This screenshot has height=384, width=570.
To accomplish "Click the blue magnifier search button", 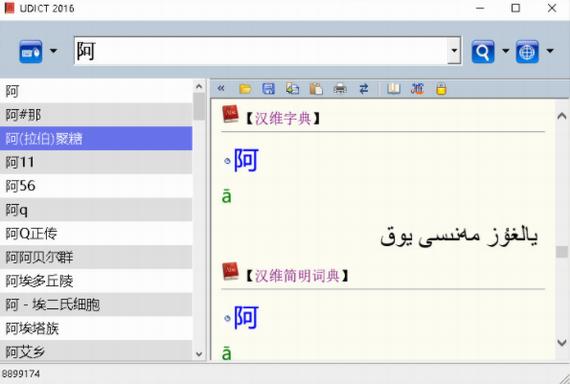I will [483, 51].
